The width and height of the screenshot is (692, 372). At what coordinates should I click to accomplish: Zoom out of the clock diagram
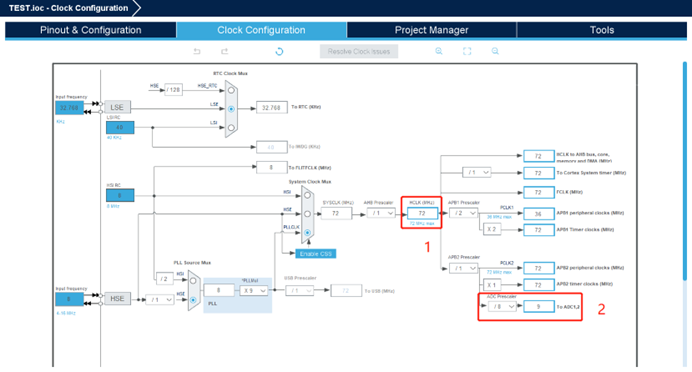point(495,51)
